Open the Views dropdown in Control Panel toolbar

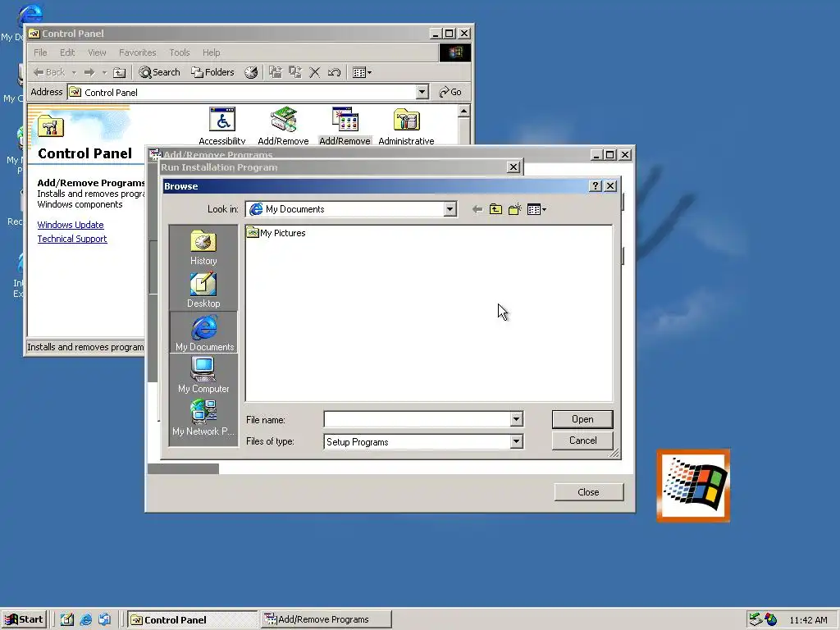pyautogui.click(x=362, y=72)
